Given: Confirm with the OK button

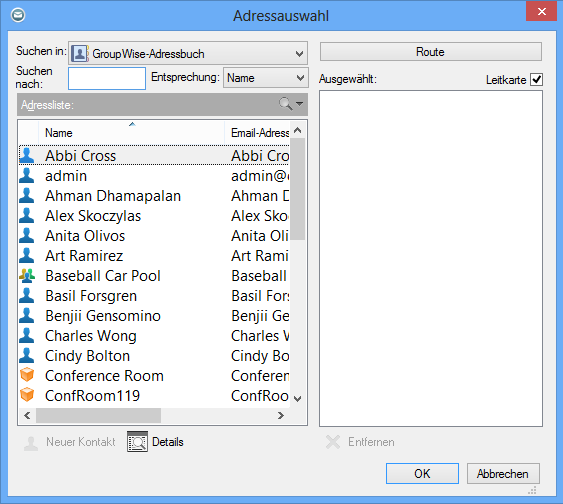Looking at the screenshot, I should [422, 473].
